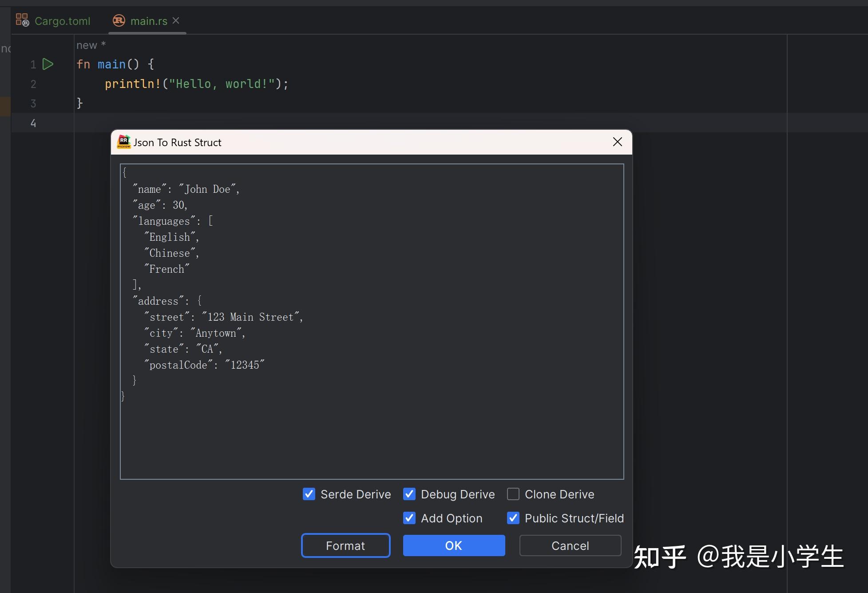
Task: Click the "John Doe" value in JSON
Action: point(209,188)
